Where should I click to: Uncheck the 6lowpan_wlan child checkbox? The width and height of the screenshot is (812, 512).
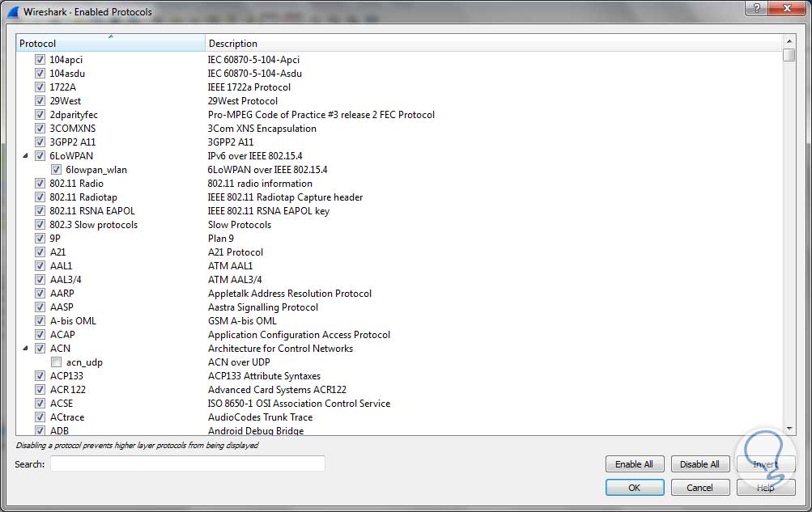click(56, 170)
